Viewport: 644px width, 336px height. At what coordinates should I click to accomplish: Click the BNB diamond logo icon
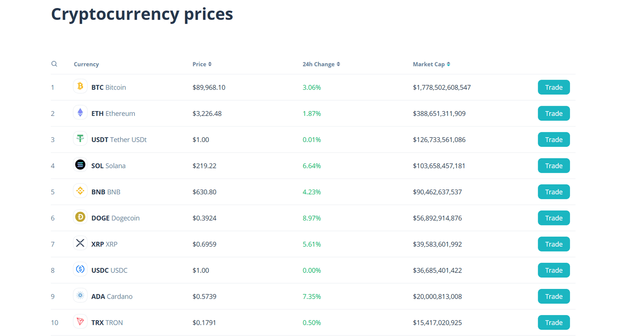point(80,191)
